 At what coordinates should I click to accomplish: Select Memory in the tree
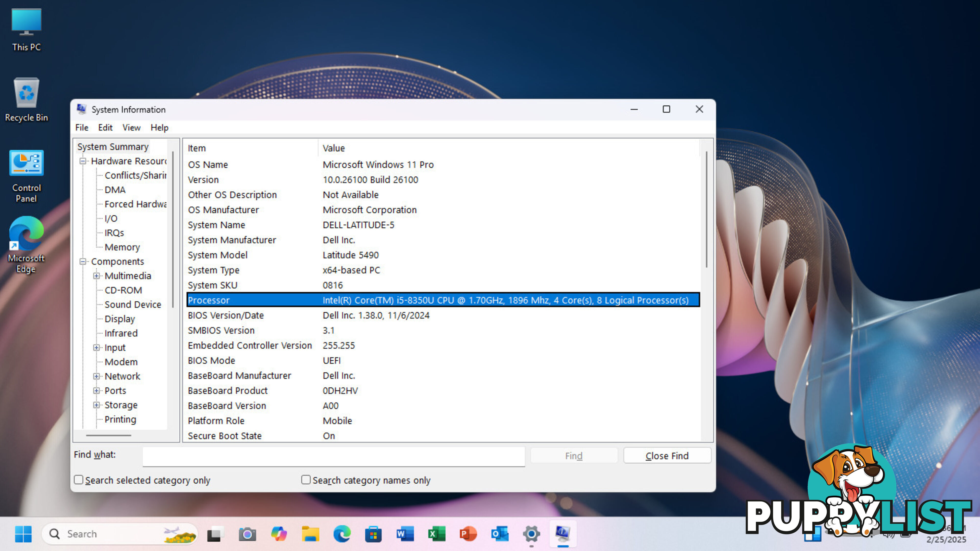[122, 247]
